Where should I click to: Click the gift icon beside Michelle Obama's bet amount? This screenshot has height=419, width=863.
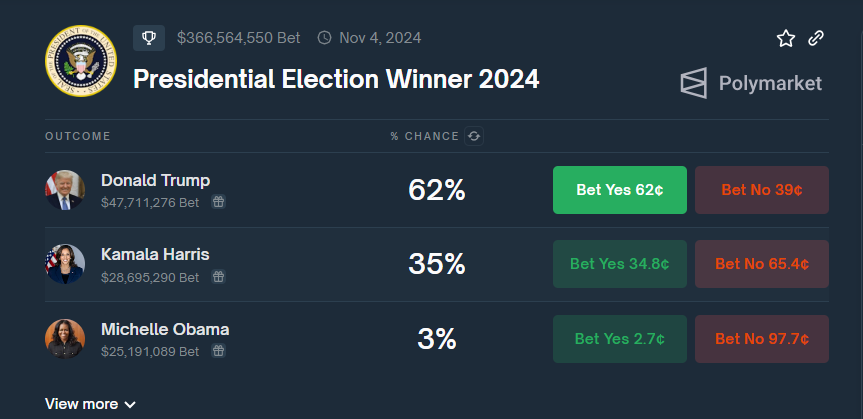(218, 351)
